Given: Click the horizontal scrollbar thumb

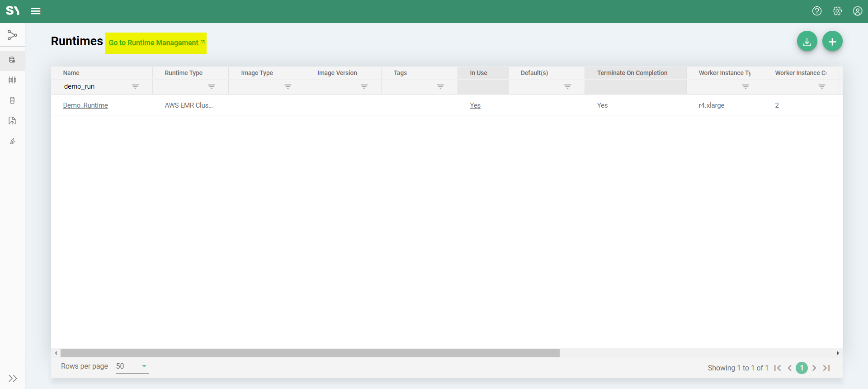Looking at the screenshot, I should tap(310, 353).
